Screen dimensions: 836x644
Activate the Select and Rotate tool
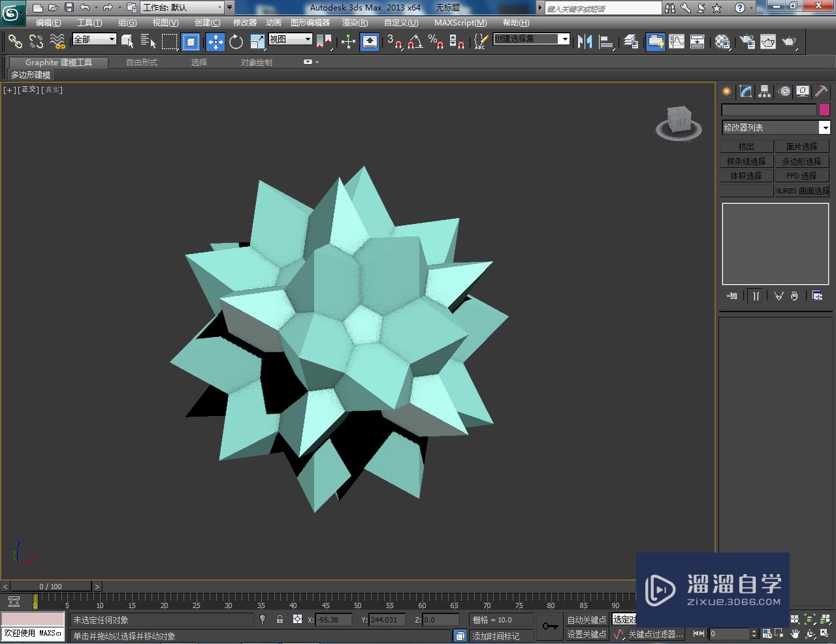pyautogui.click(x=236, y=42)
